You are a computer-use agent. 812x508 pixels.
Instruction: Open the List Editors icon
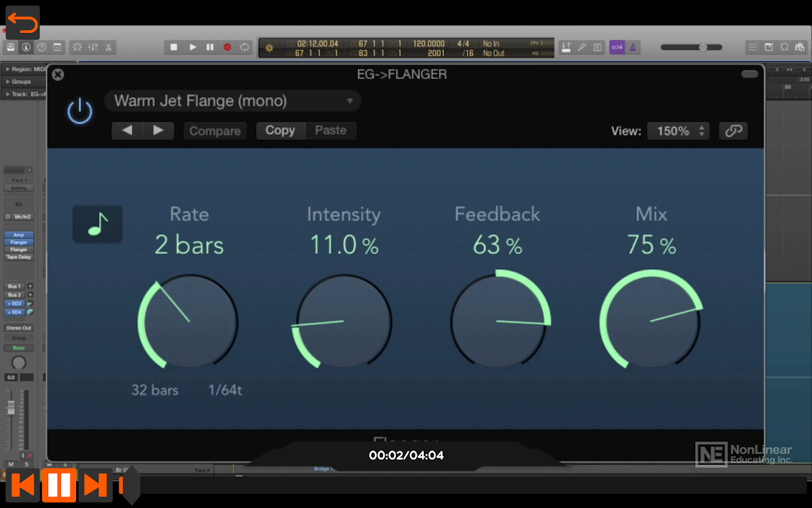(x=753, y=47)
